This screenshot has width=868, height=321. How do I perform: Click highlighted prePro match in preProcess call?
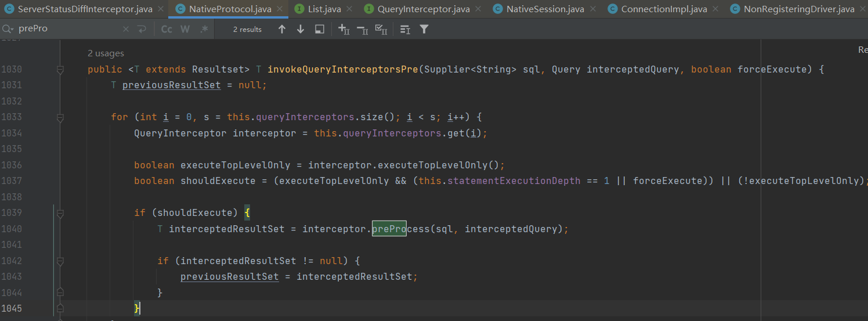(389, 229)
